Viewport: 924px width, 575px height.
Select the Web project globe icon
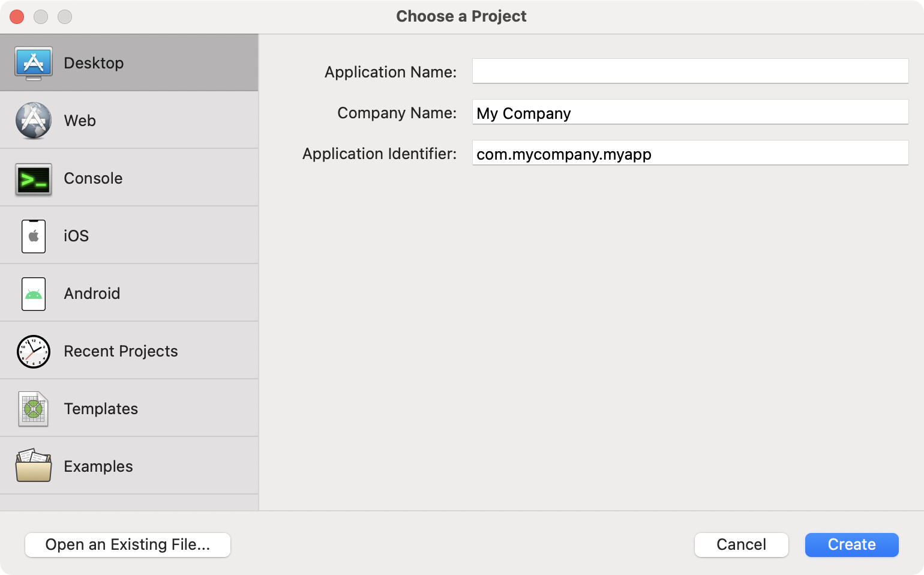click(34, 121)
